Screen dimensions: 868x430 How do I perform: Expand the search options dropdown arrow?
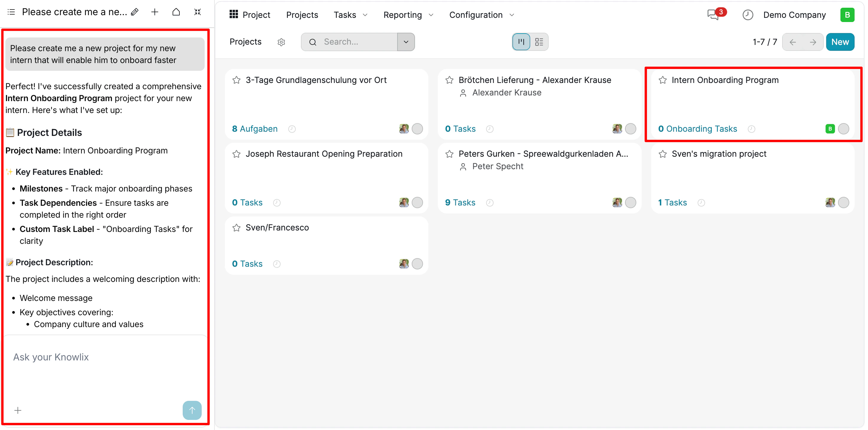point(406,42)
